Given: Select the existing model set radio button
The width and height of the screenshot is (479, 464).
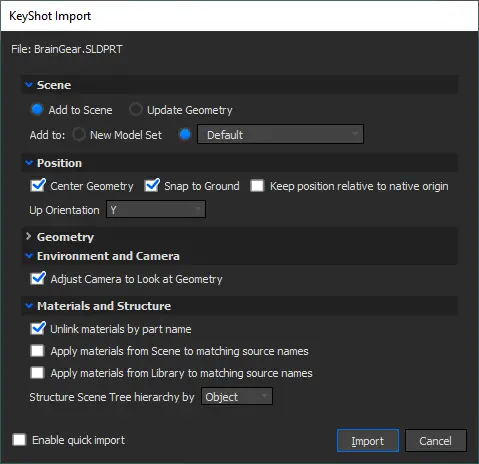Looking at the screenshot, I should [185, 135].
